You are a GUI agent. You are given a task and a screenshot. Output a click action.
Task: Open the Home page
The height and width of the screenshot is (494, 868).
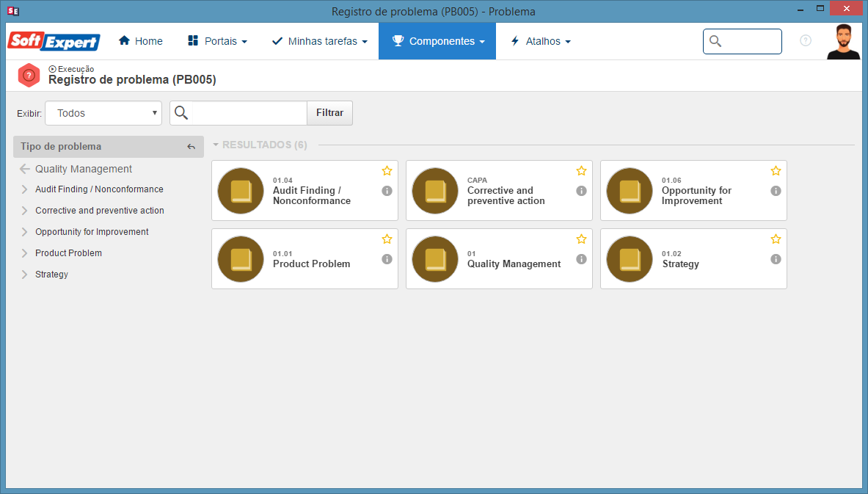tap(141, 41)
